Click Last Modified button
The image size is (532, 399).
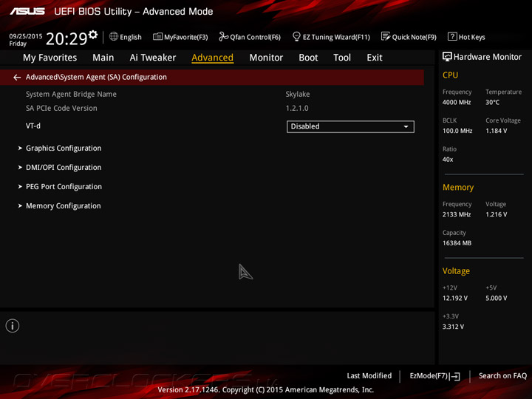(x=369, y=375)
